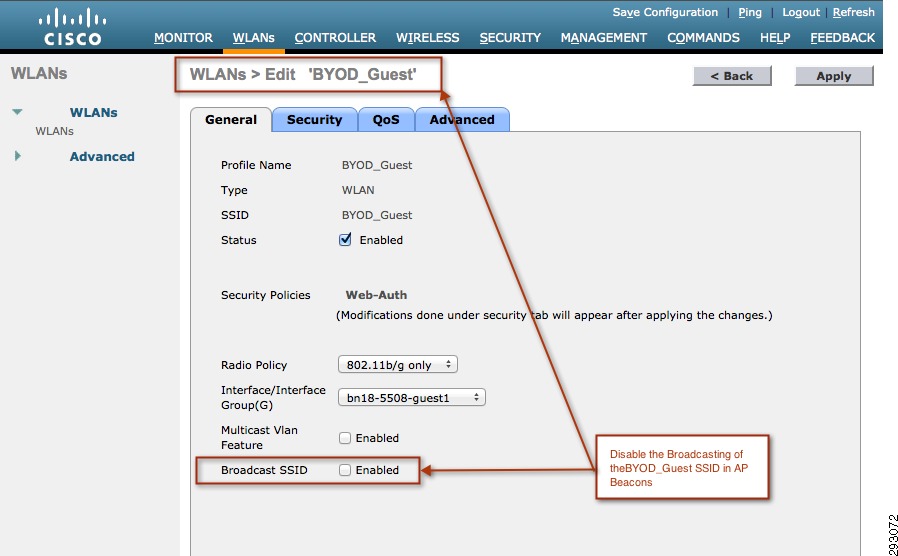Click the Web-Auth security policy text
Screen dimensions: 898x556
pyautogui.click(x=376, y=295)
